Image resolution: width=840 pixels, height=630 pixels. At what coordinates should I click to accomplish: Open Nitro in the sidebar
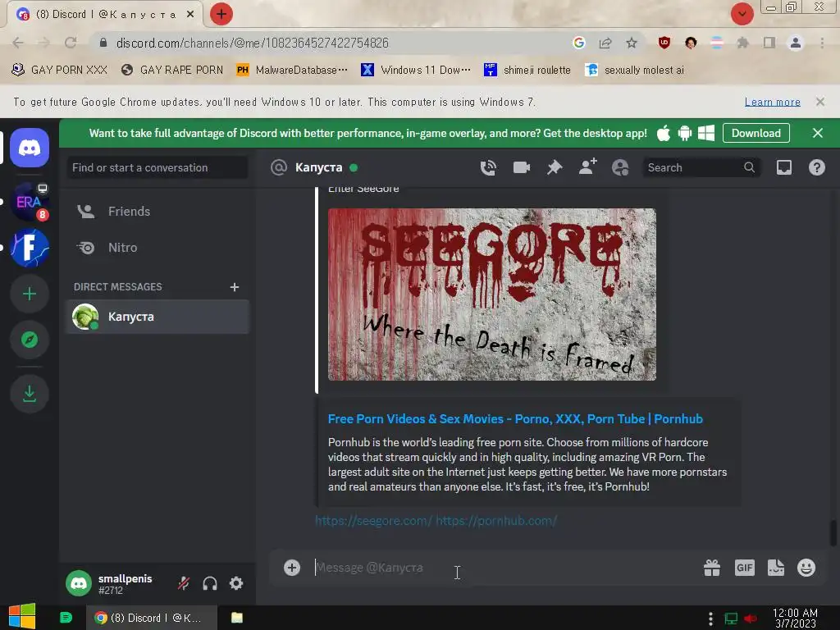click(x=157, y=248)
